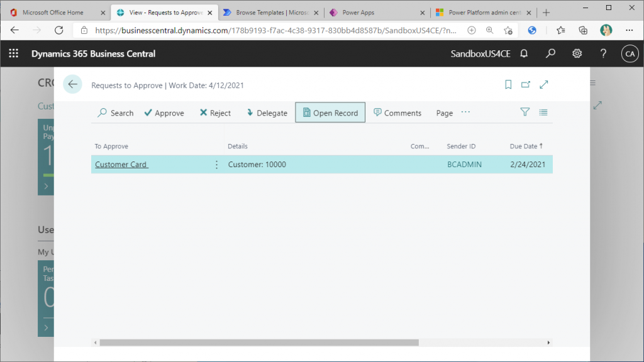644x362 pixels.
Task: Open the browser zoom magnifier
Action: tap(489, 30)
